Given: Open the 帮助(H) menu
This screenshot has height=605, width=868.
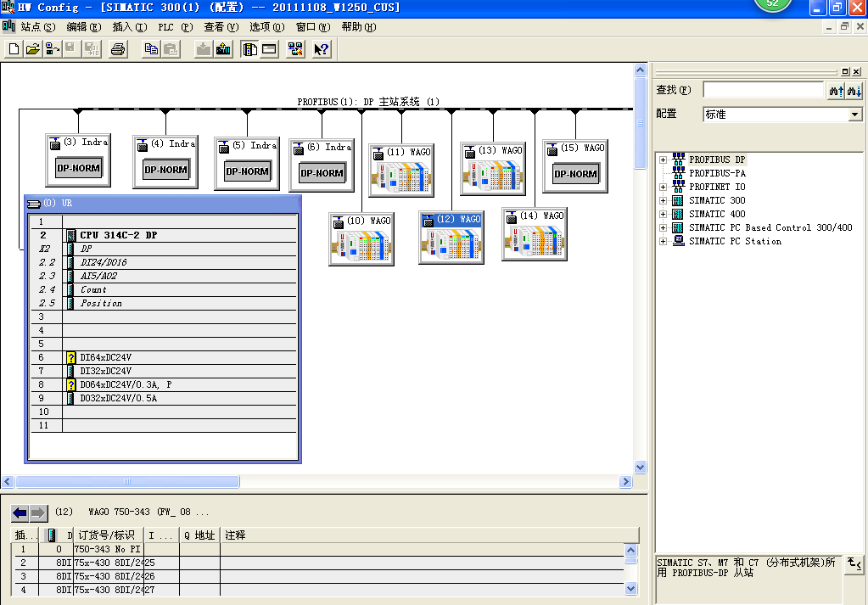Looking at the screenshot, I should click(x=359, y=27).
